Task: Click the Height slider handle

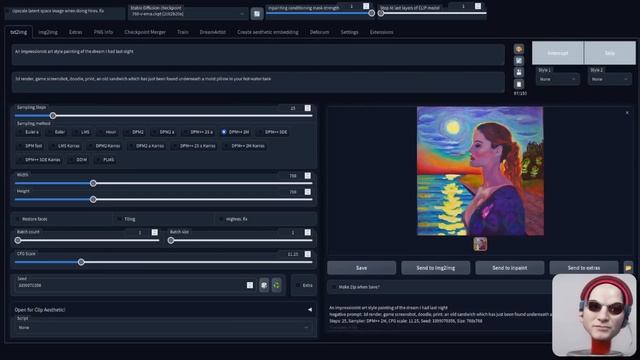Action: click(93, 200)
